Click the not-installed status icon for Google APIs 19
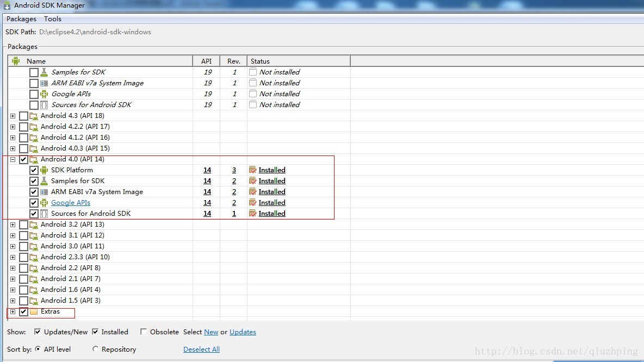This screenshot has width=644, height=362. [252, 93]
